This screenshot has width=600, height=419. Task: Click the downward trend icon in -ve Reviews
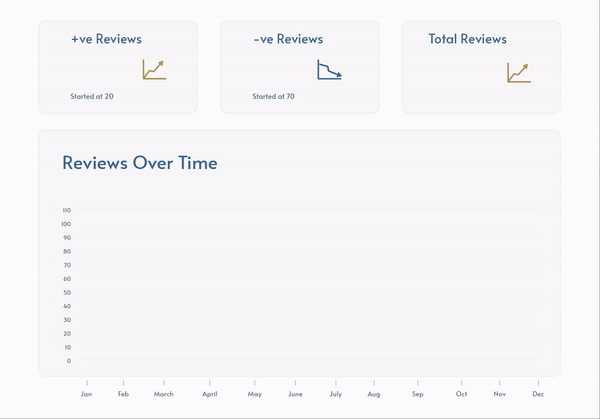(x=329, y=69)
